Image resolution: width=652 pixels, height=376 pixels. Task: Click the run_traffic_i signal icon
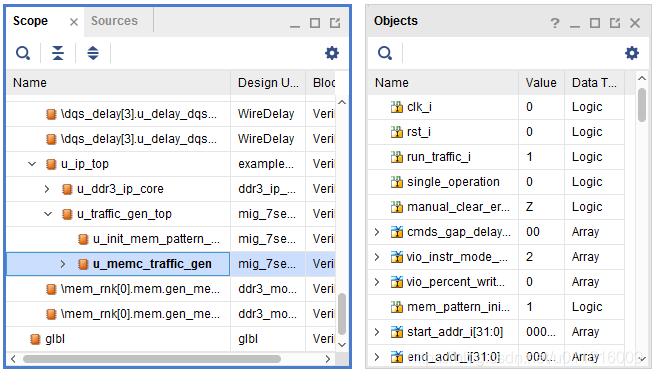coord(397,157)
